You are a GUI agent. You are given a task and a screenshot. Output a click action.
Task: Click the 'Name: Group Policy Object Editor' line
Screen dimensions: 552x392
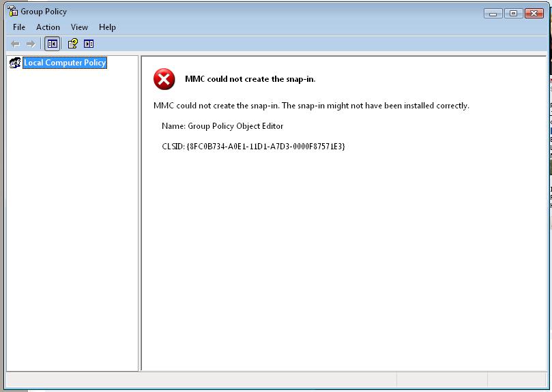coord(222,126)
